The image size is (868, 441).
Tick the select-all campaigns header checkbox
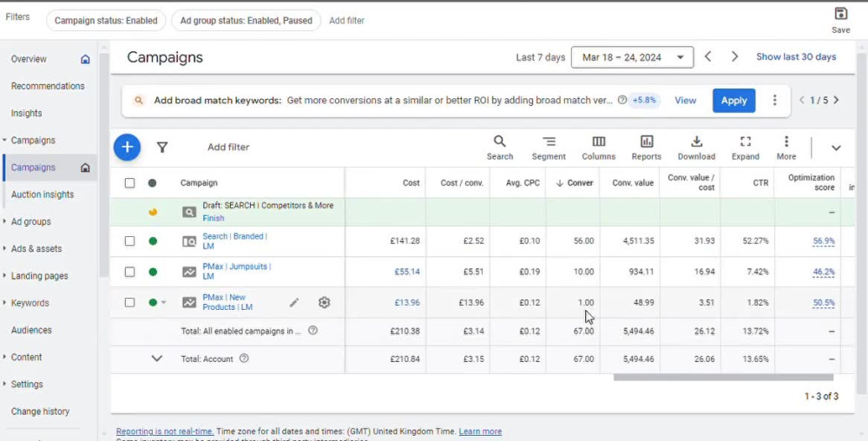129,183
